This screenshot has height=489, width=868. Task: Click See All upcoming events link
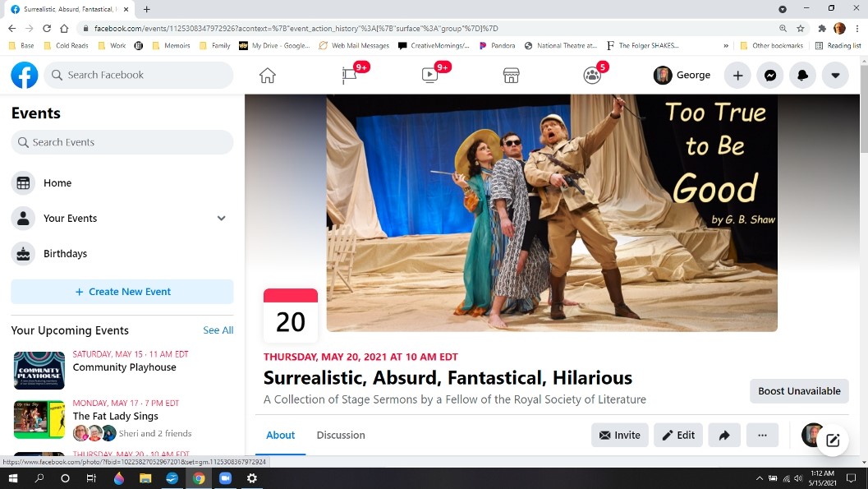(x=218, y=330)
